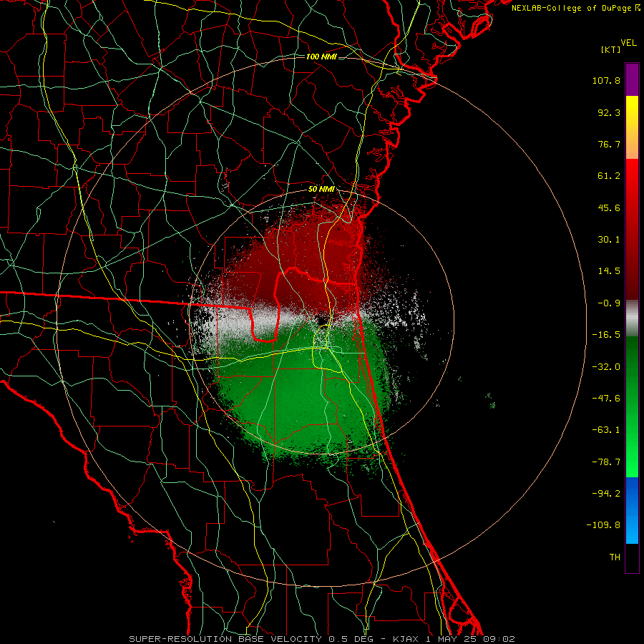
Task: Click the blue segment of velocity color bar
Action: pyautogui.click(x=632, y=510)
